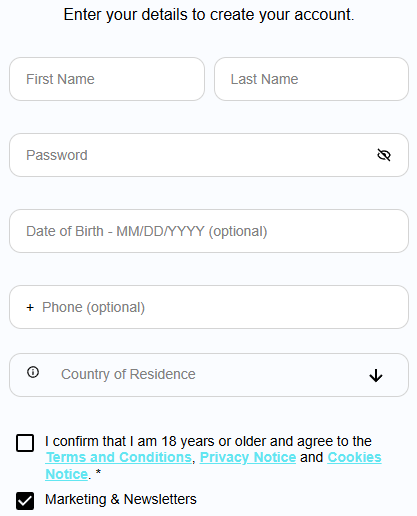Open the Terms and Conditions link
This screenshot has width=417, height=516.
coord(119,457)
